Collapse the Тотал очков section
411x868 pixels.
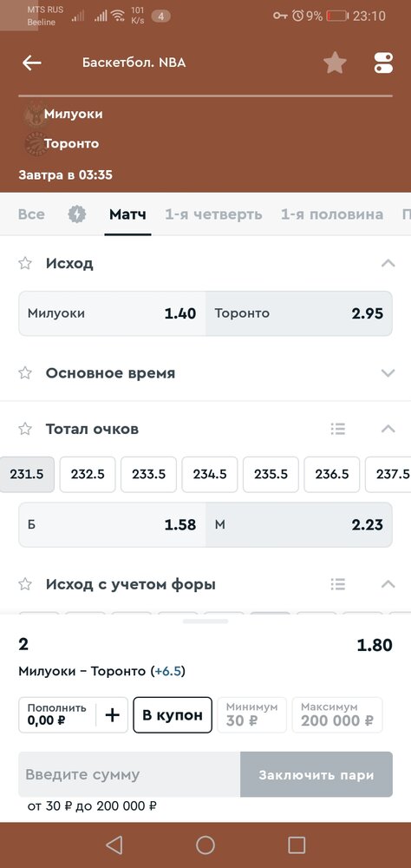388,429
